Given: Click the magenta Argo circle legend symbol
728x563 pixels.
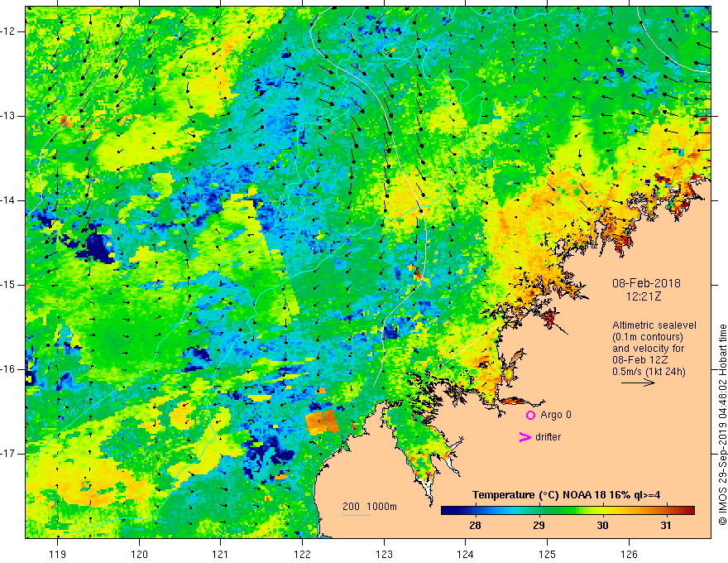Looking at the screenshot, I should pos(530,415).
